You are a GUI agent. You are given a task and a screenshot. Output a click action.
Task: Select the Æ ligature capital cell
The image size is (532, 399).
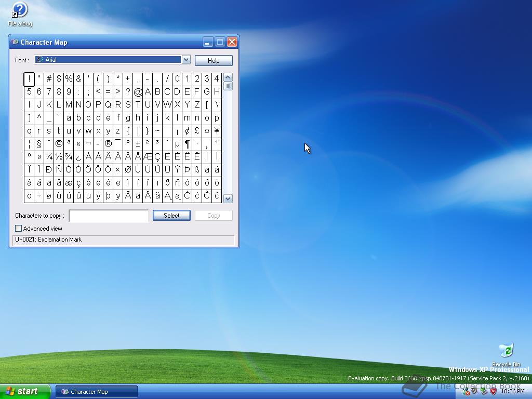(148, 157)
